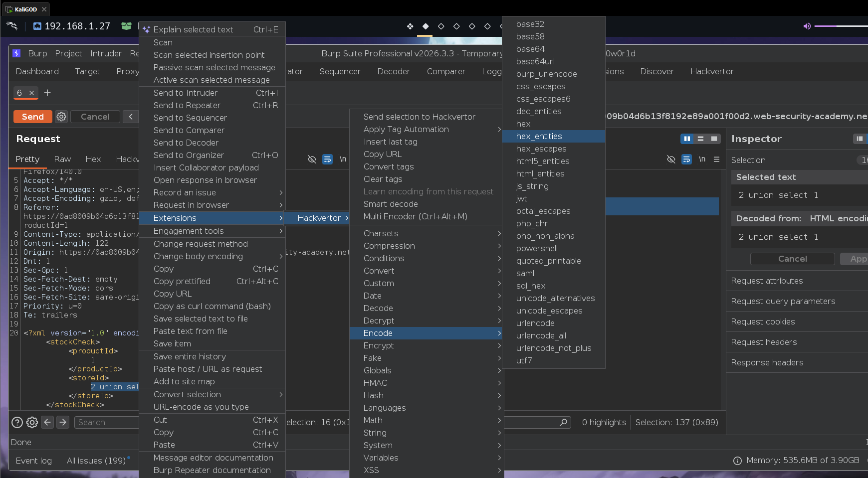Toggle non-printable \n display in Request panel
The image size is (868, 478).
[343, 159]
